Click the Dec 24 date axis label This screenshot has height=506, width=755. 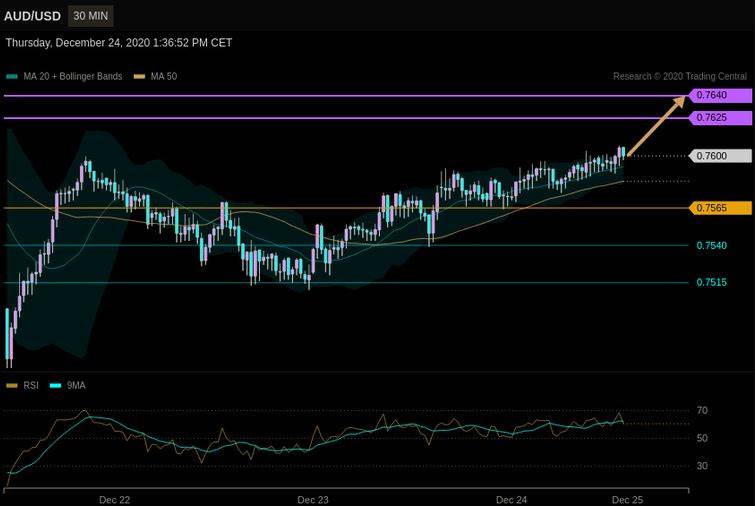coord(511,500)
